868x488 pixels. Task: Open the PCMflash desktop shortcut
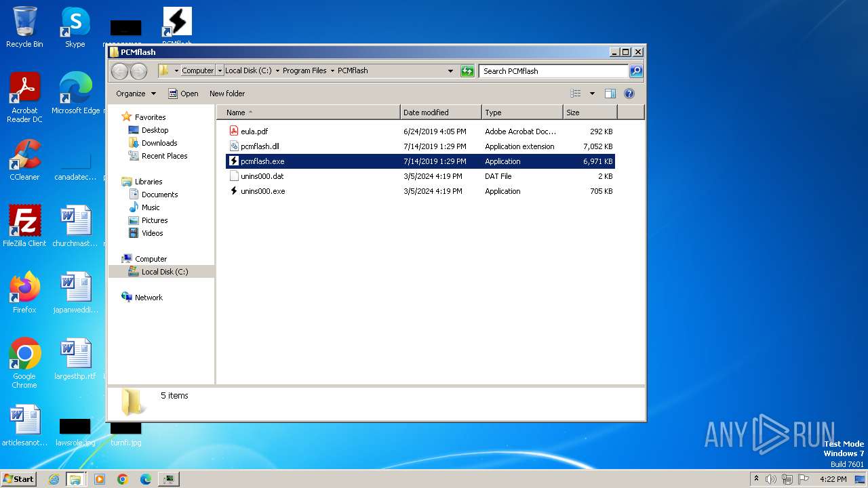tap(177, 24)
